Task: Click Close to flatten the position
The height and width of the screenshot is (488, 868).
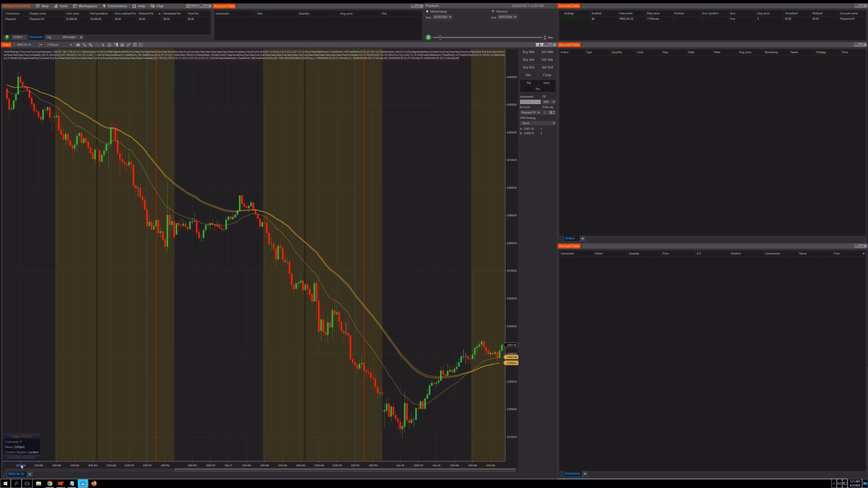Action: click(x=547, y=75)
